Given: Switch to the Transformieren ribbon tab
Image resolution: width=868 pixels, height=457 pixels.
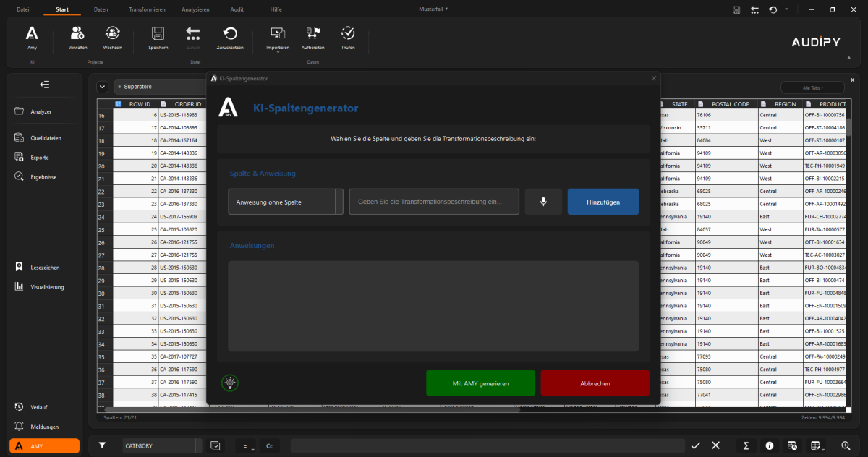Looking at the screenshot, I should pyautogui.click(x=147, y=9).
